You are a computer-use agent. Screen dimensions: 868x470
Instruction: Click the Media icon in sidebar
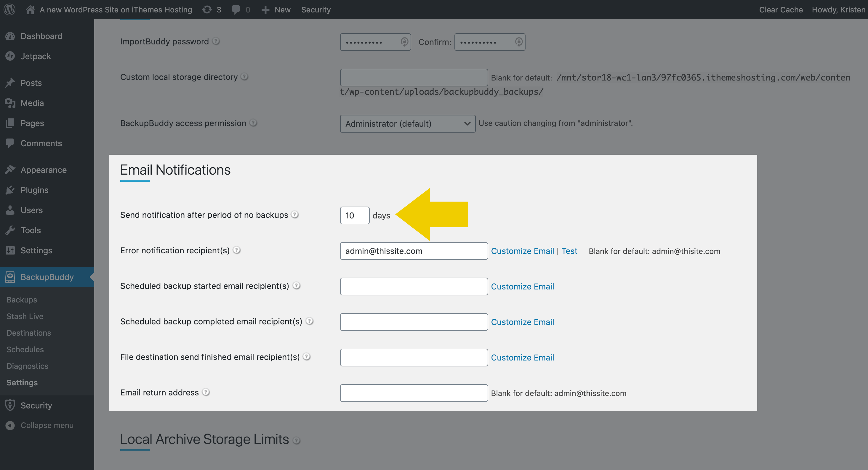click(10, 103)
